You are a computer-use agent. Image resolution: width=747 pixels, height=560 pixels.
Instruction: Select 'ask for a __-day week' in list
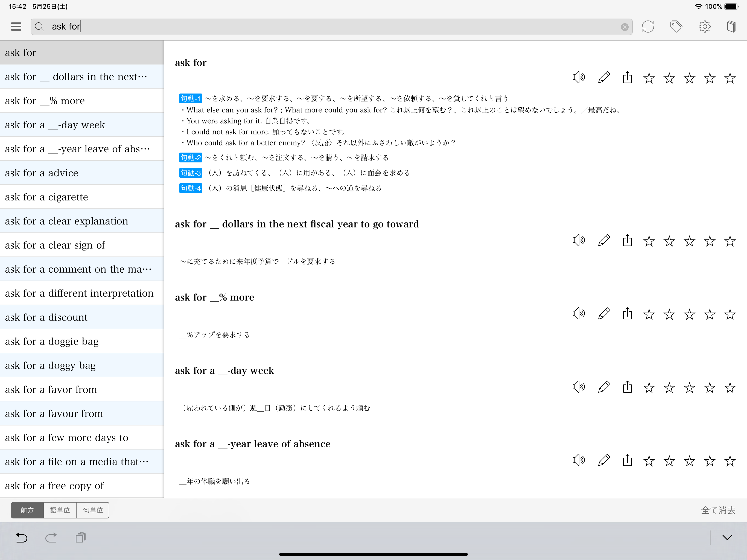(82, 125)
